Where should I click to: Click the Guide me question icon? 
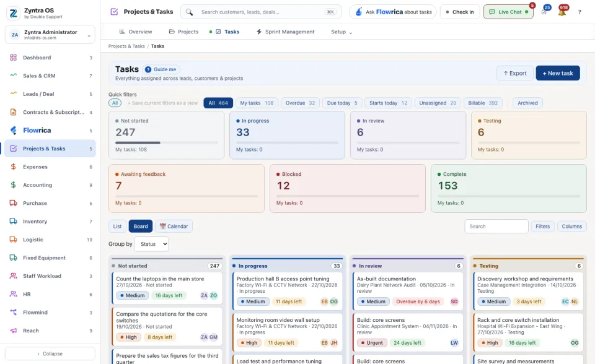(x=148, y=69)
